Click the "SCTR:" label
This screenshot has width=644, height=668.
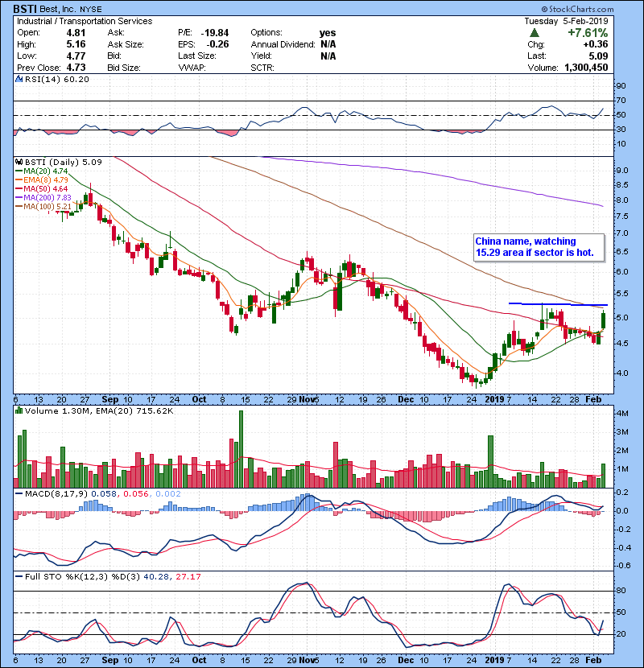click(x=262, y=68)
